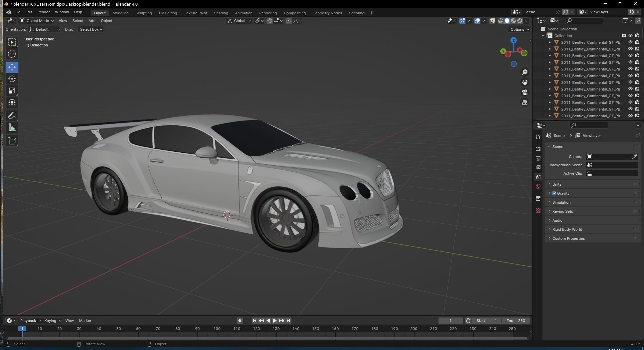This screenshot has height=350, width=644.
Task: Open the Render menu
Action: tap(43, 12)
